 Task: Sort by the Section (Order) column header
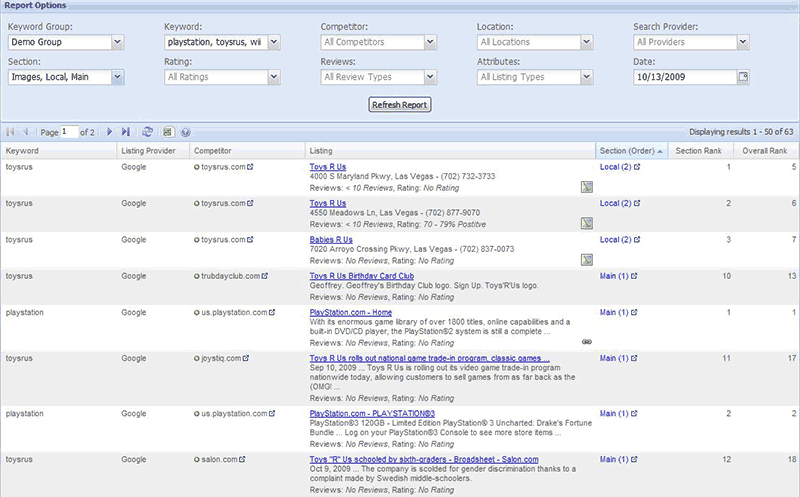(632, 151)
